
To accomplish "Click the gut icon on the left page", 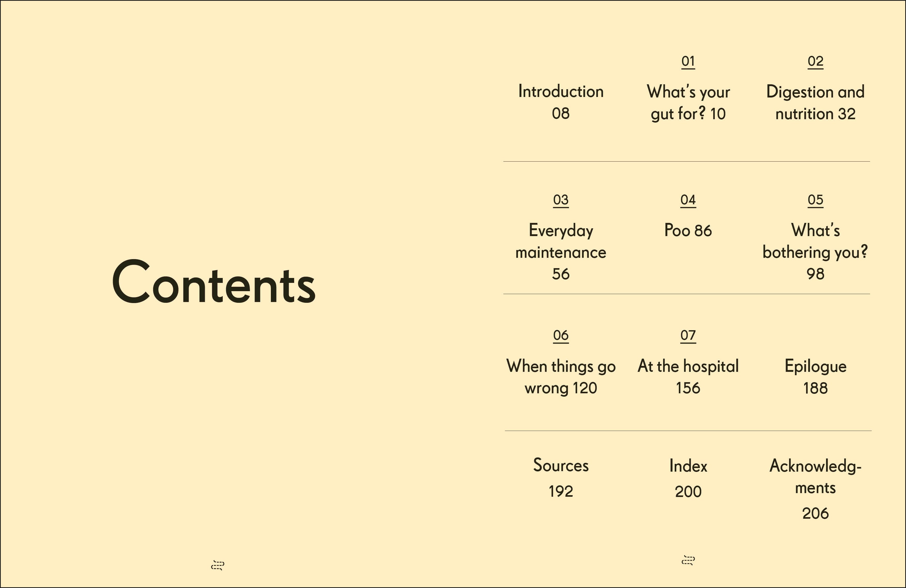I will click(217, 565).
